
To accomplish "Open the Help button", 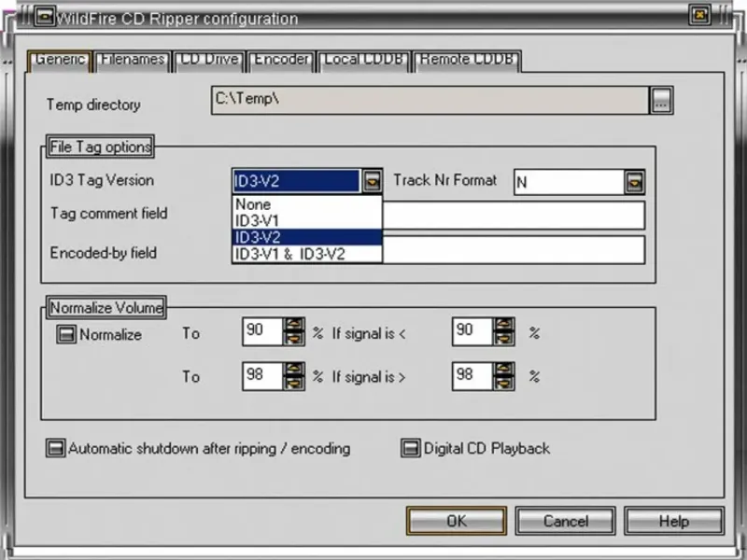I will click(x=674, y=521).
